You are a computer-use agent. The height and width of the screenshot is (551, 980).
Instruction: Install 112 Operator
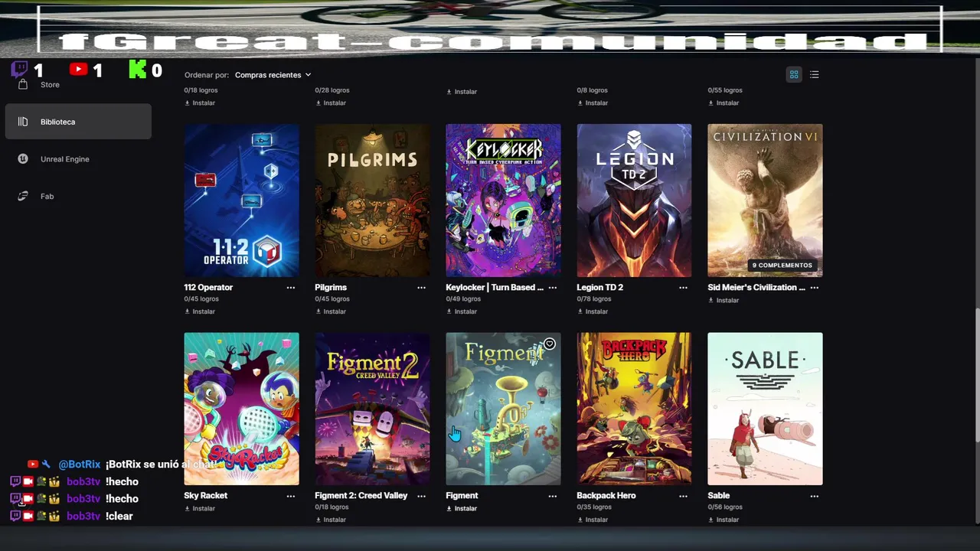pyautogui.click(x=200, y=311)
